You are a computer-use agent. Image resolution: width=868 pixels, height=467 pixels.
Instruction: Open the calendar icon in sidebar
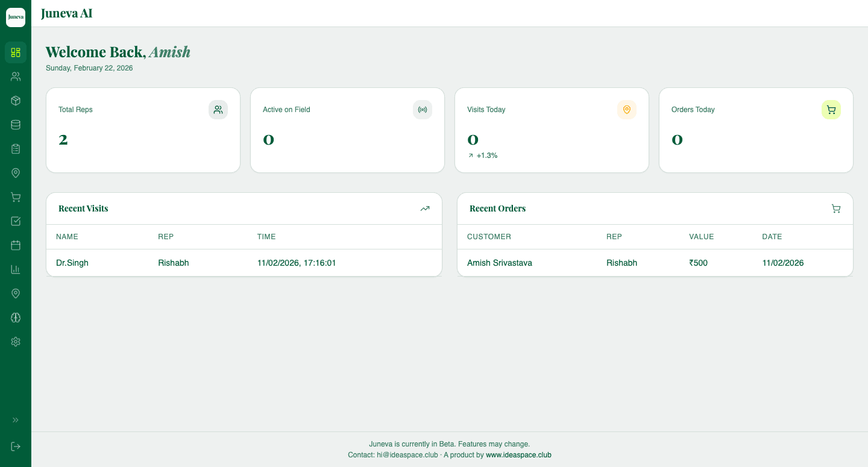click(x=16, y=245)
